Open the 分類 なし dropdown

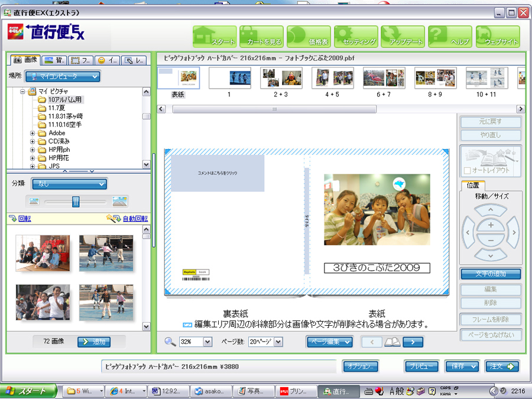click(69, 184)
